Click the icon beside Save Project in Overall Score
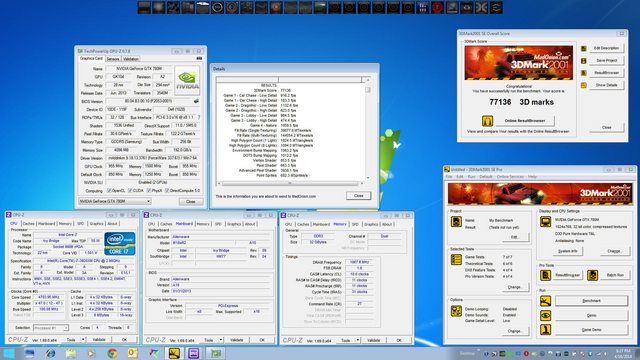The image size is (640, 360). (584, 61)
